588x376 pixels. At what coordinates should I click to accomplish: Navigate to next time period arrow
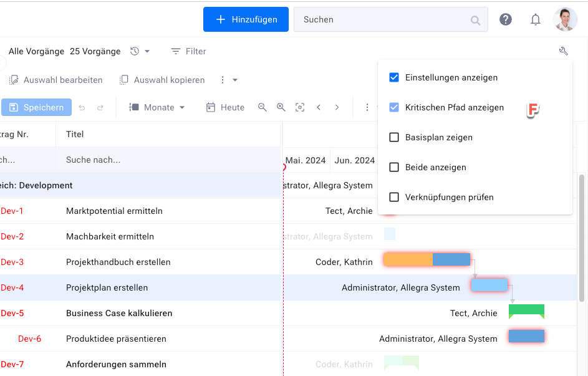coord(337,107)
